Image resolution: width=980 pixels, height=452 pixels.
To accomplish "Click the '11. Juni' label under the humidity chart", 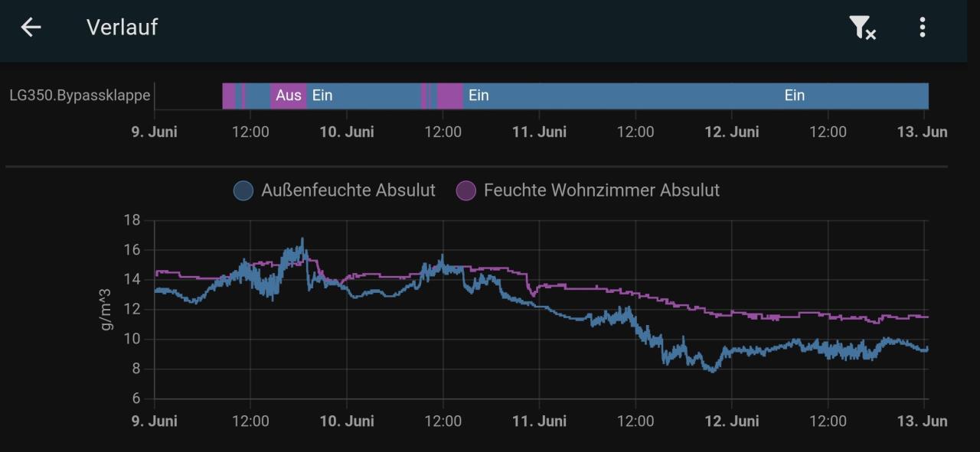I will coord(539,421).
